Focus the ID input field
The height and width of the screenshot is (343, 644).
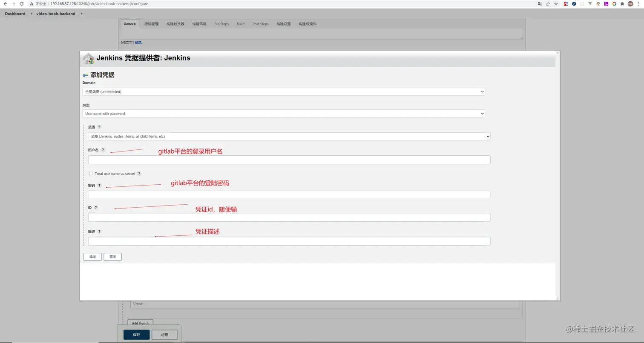tap(289, 217)
